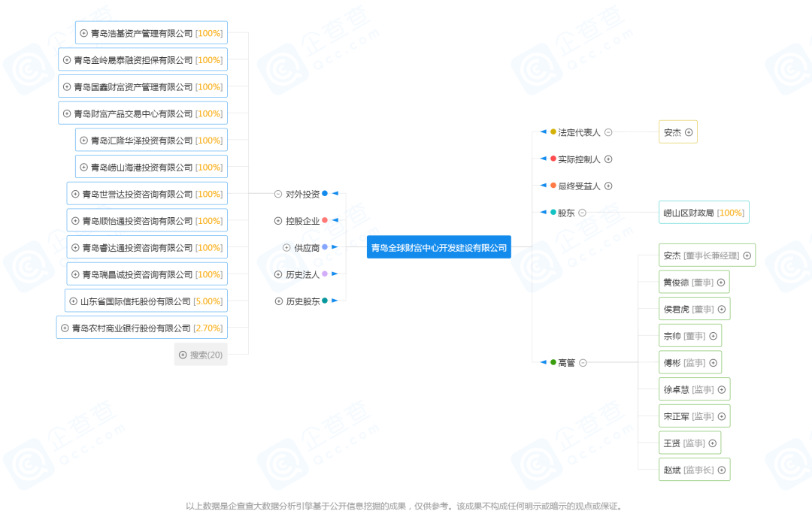Click the blue arrow beside 历史股东
812x523 pixels.
pos(335,301)
